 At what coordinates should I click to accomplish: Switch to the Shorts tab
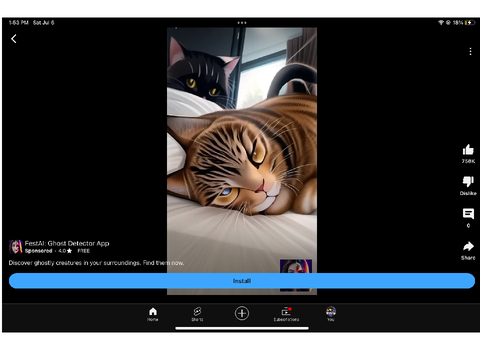tap(197, 314)
